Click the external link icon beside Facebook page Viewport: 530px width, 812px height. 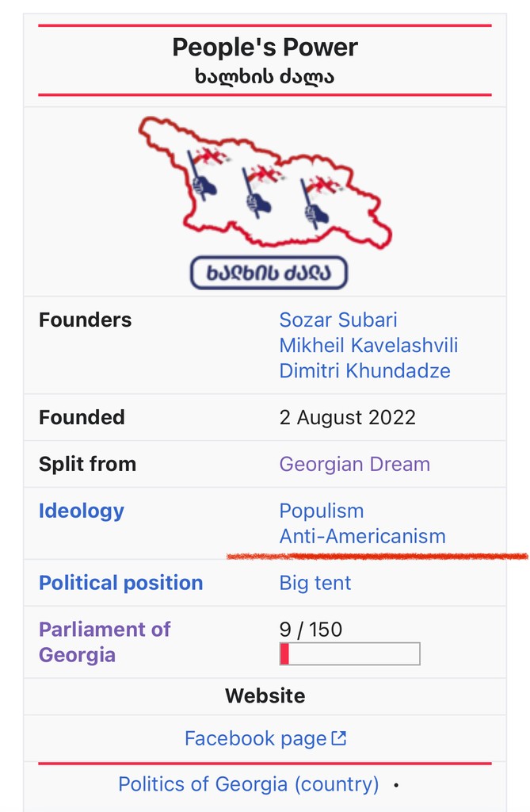point(338,738)
